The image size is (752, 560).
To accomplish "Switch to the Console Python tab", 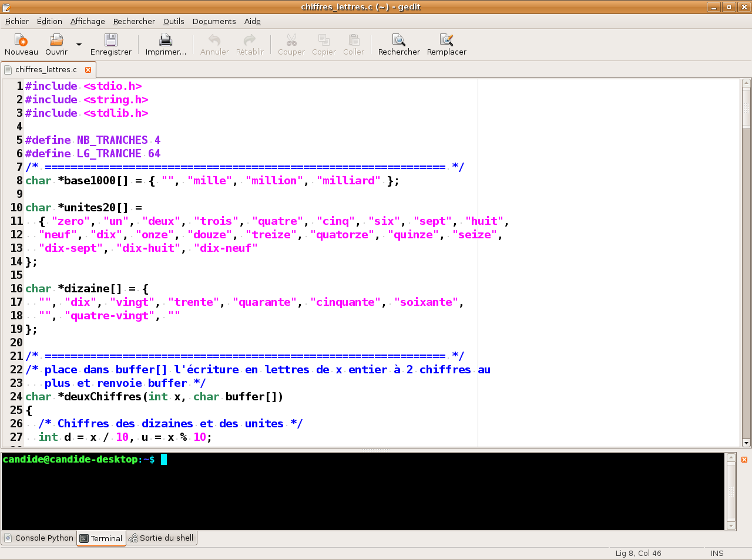I will [x=39, y=538].
